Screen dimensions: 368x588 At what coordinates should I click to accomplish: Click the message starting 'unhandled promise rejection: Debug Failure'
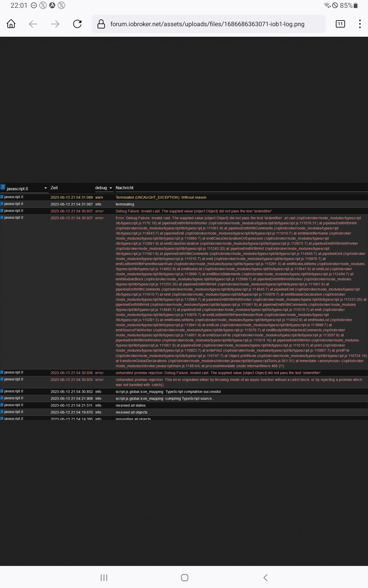pos(218,373)
